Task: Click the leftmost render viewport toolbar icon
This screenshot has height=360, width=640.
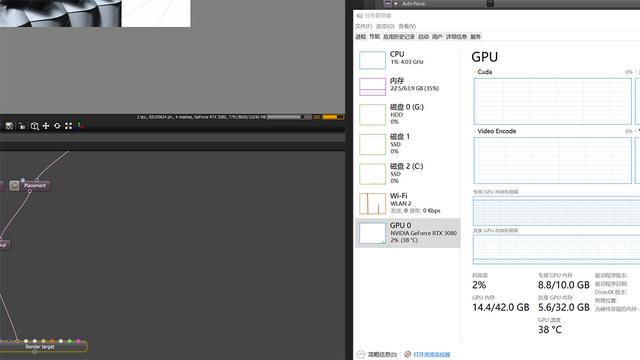Action: click(x=9, y=126)
